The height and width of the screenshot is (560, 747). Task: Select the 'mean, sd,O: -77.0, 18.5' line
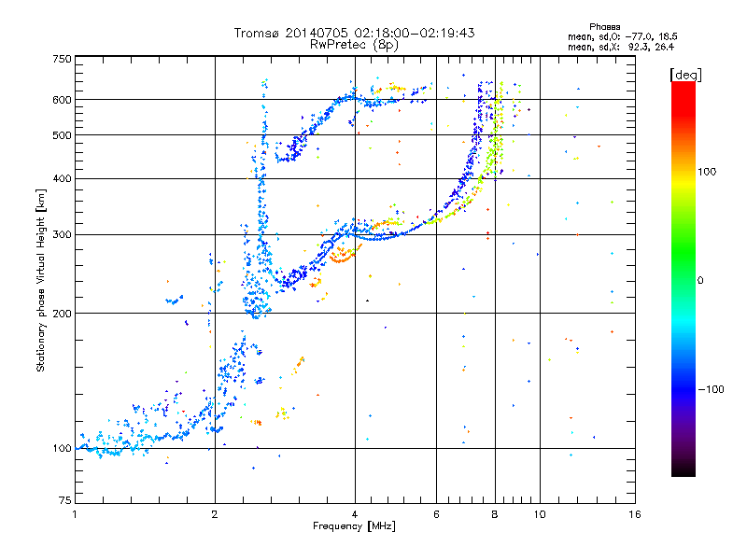[x=622, y=36]
